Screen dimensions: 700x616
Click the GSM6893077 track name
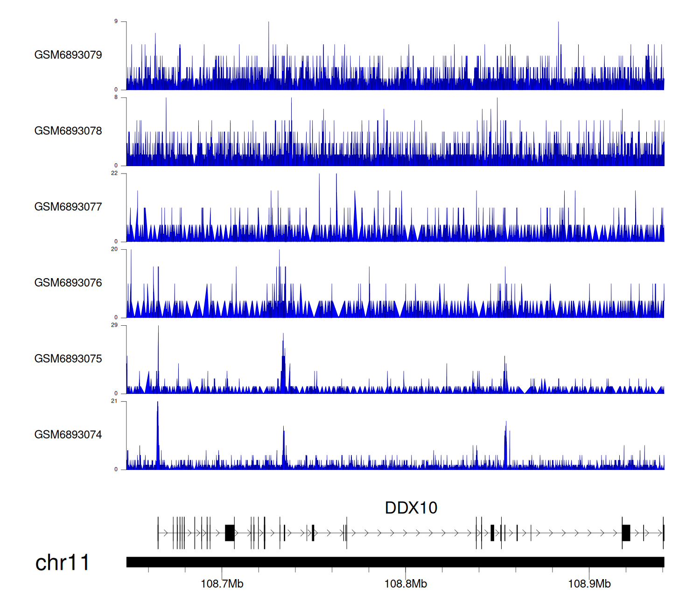pyautogui.click(x=68, y=207)
